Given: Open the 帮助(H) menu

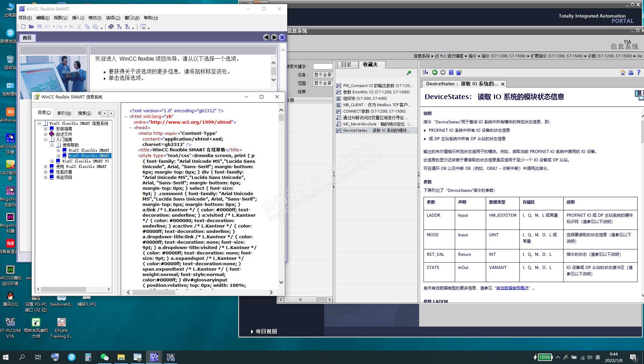Looking at the screenshot, I should point(151,18).
